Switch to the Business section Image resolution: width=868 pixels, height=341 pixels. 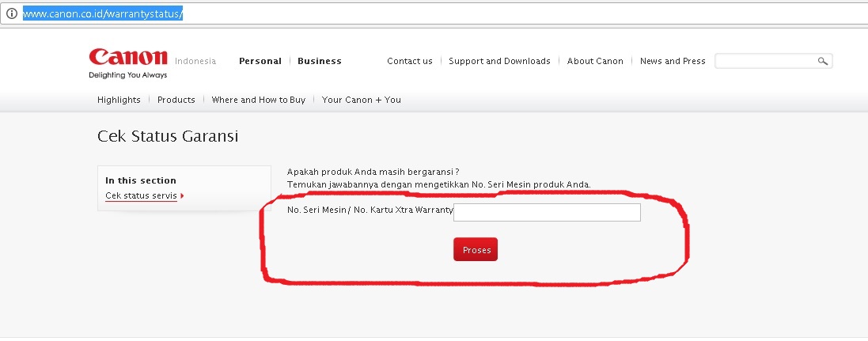click(x=320, y=61)
